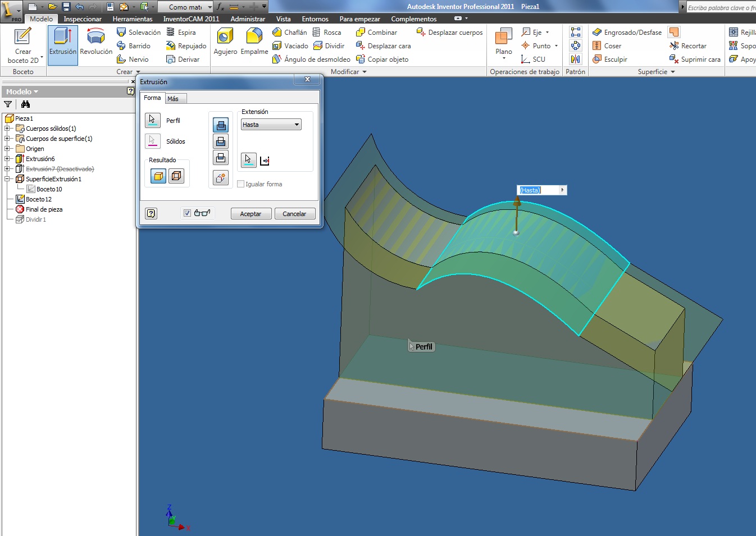Click the help button in Extrusión dialog
The image size is (756, 536).
[151, 213]
